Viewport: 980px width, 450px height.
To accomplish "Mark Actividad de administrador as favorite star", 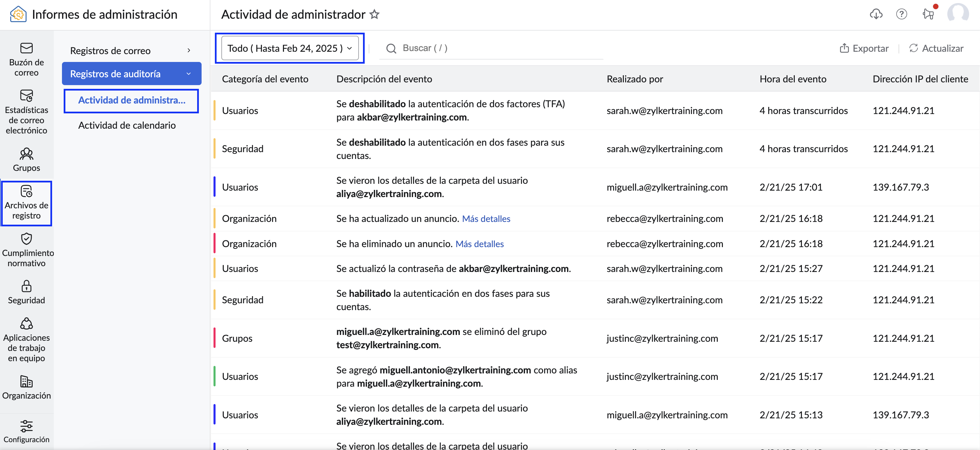I will [375, 14].
